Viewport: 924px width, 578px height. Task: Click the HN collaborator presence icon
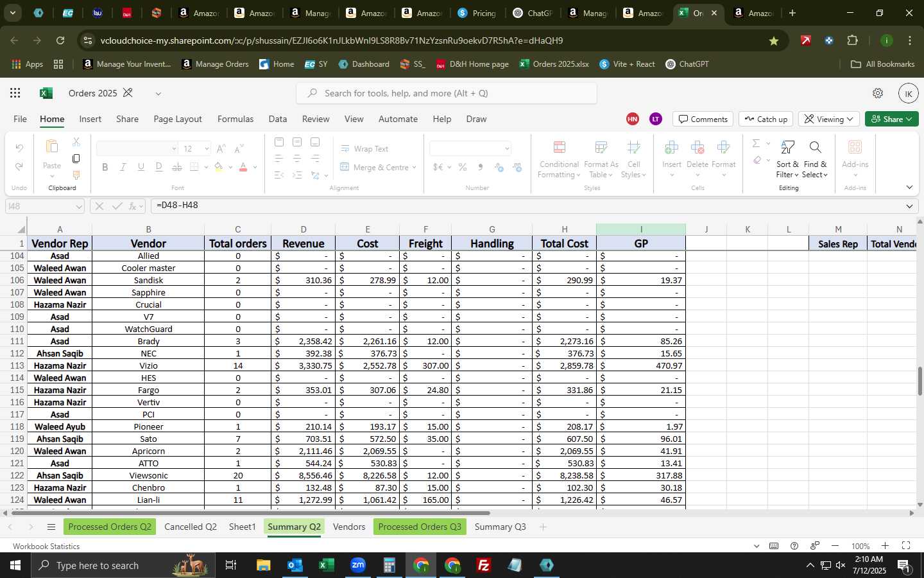[x=633, y=119]
